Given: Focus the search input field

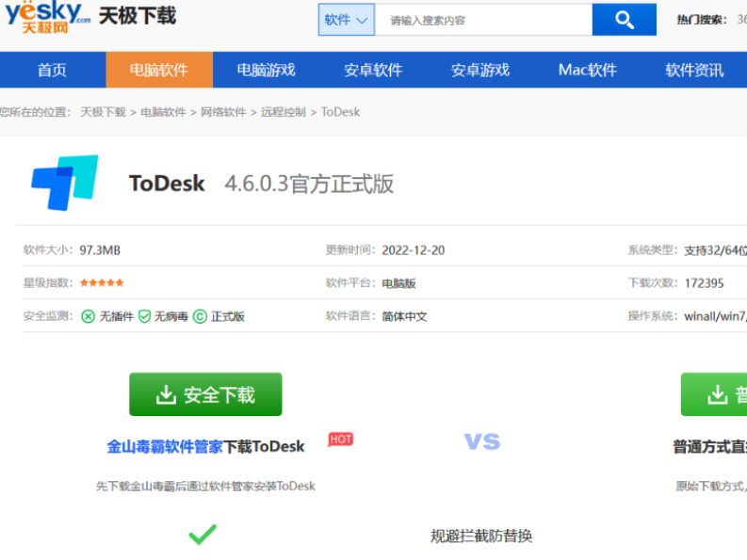Looking at the screenshot, I should pyautogui.click(x=483, y=20).
